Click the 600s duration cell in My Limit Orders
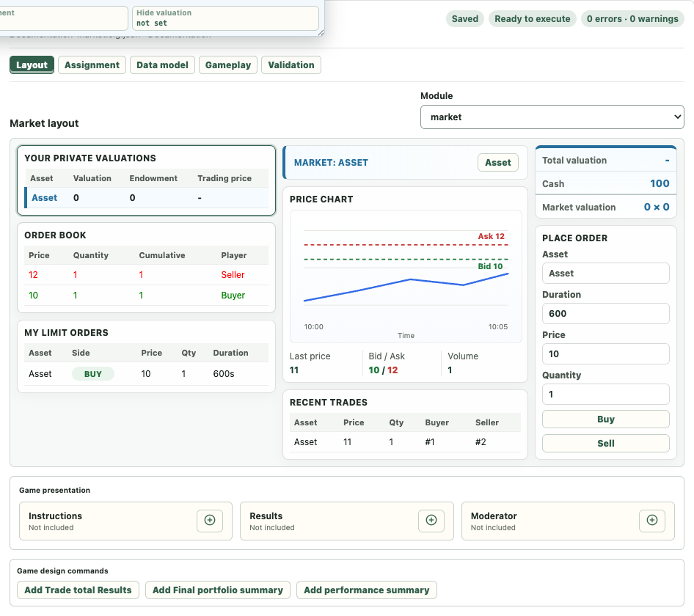The width and height of the screenshot is (694, 616). pos(224,374)
